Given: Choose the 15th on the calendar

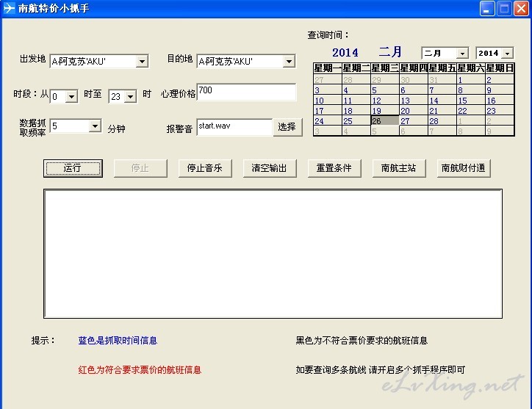Looking at the screenshot, I should [x=470, y=101].
